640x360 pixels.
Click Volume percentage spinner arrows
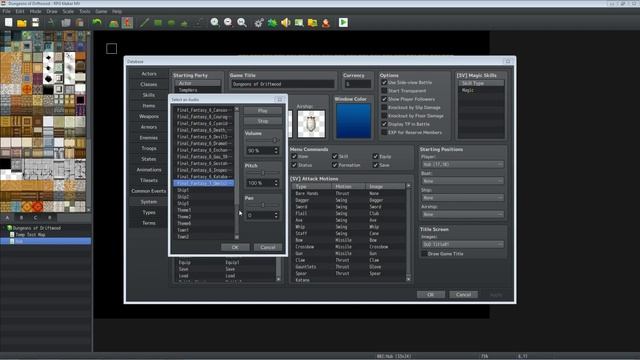(x=276, y=151)
